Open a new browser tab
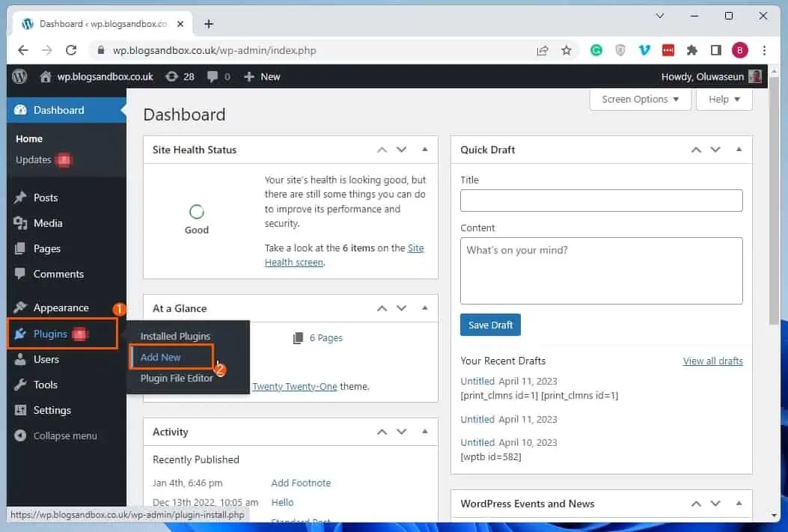788x532 pixels. [x=209, y=24]
